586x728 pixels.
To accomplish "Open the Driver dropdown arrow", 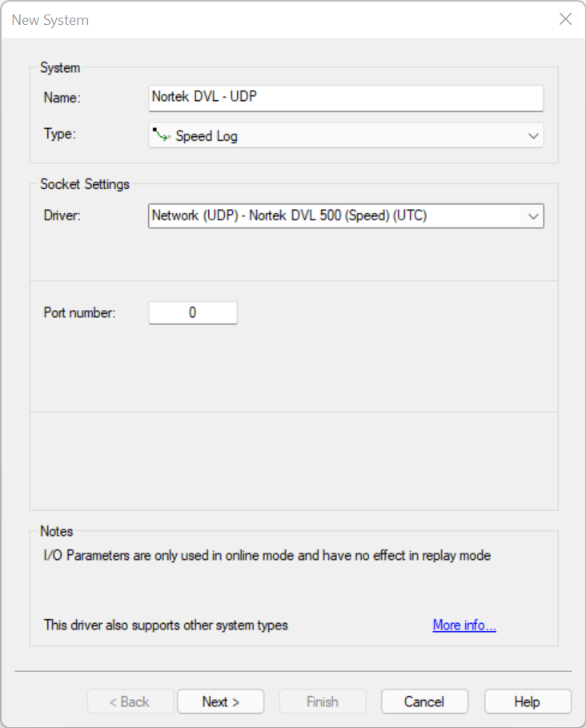I will pyautogui.click(x=532, y=215).
